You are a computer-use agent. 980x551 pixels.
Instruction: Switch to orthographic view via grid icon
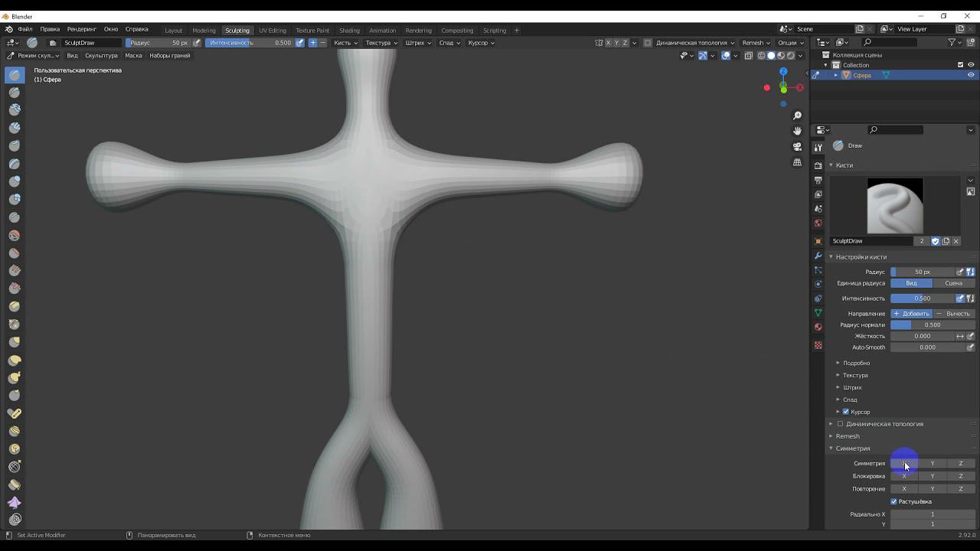[797, 162]
